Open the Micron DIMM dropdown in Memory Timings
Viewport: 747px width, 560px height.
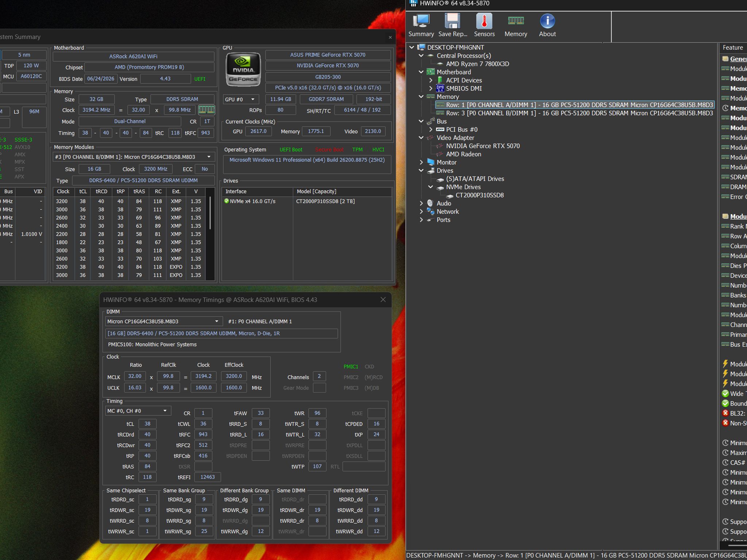tap(164, 321)
